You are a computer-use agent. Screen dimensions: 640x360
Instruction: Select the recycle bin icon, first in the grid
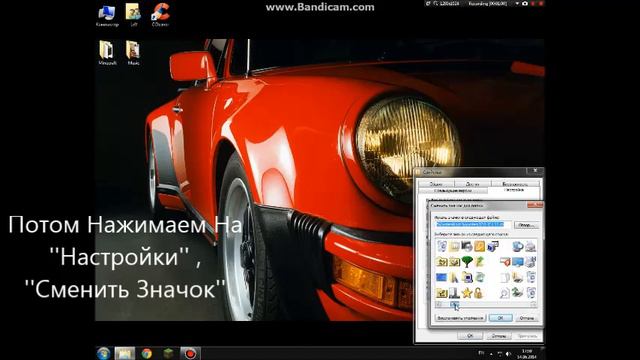click(x=442, y=246)
